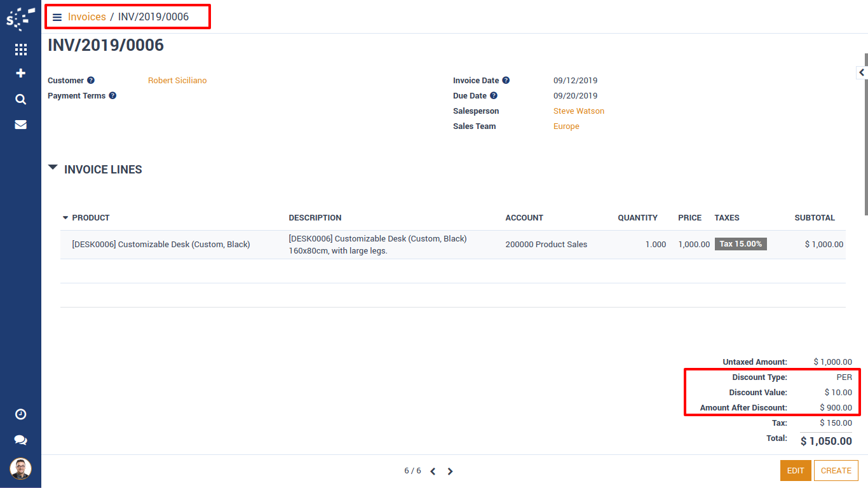Go to the previous invoice record

click(x=433, y=471)
